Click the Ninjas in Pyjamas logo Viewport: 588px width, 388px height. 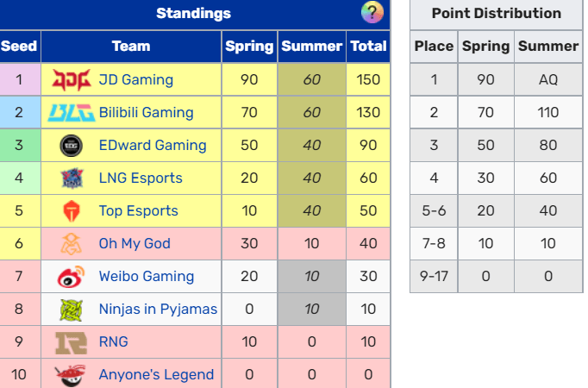(x=70, y=310)
